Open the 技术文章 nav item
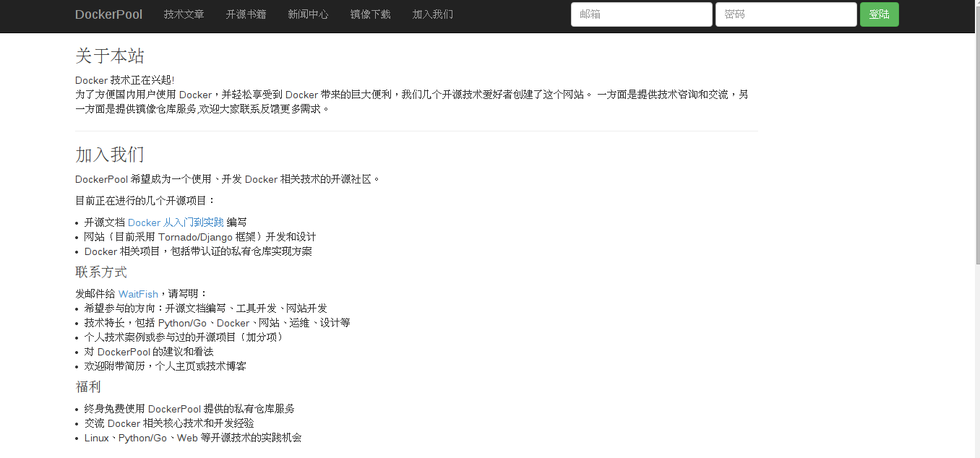This screenshot has width=980, height=458. (184, 14)
